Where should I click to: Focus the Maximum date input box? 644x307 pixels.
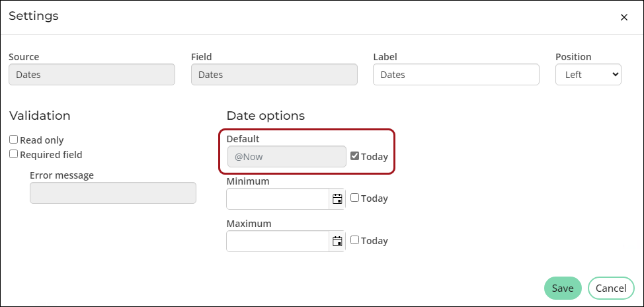278,241
